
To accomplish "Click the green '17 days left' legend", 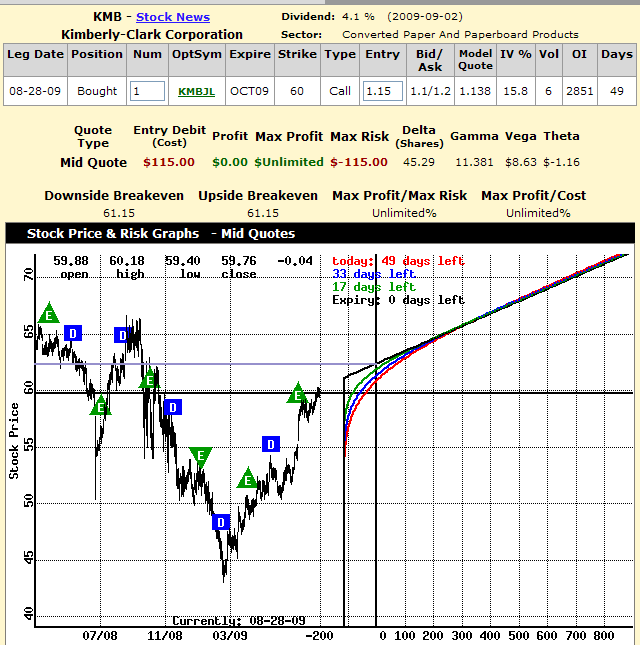I will [374, 287].
